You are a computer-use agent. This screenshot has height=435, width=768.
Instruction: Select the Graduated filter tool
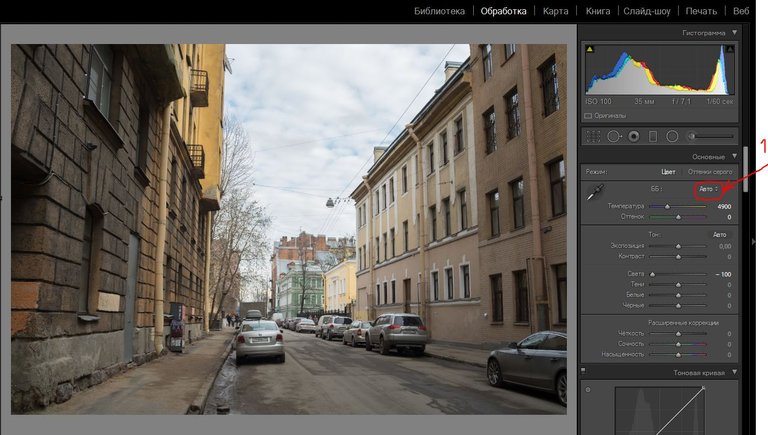(x=653, y=137)
